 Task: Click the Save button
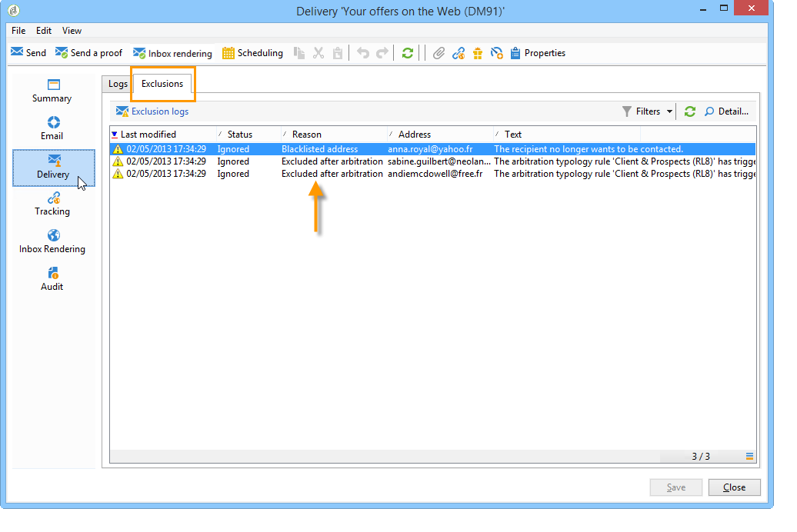pos(676,487)
